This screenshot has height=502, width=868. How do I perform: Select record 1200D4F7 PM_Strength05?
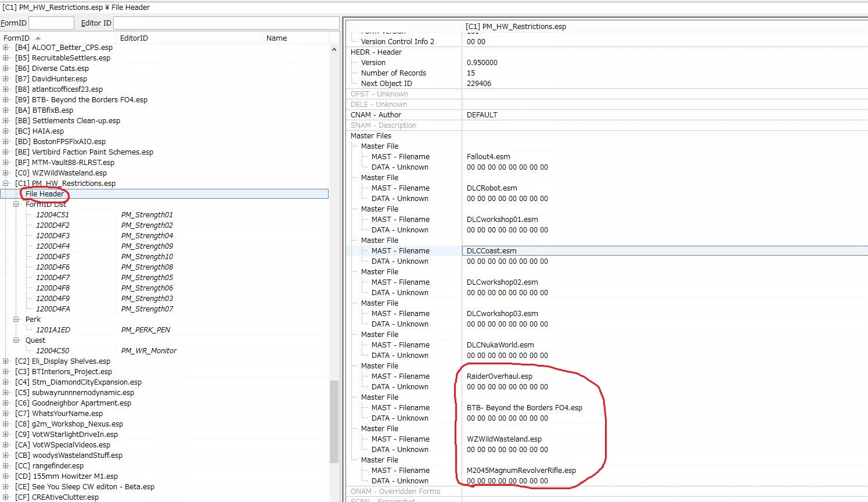click(x=164, y=278)
